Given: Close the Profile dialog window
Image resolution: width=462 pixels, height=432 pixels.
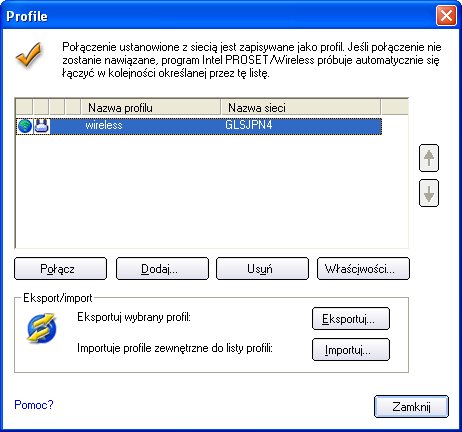Looking at the screenshot, I should pyautogui.click(x=446, y=16).
